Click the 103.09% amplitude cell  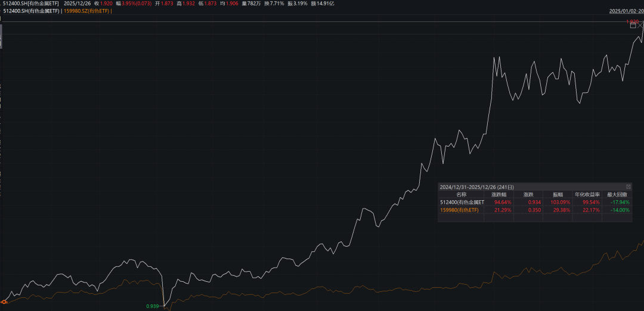tap(561, 203)
